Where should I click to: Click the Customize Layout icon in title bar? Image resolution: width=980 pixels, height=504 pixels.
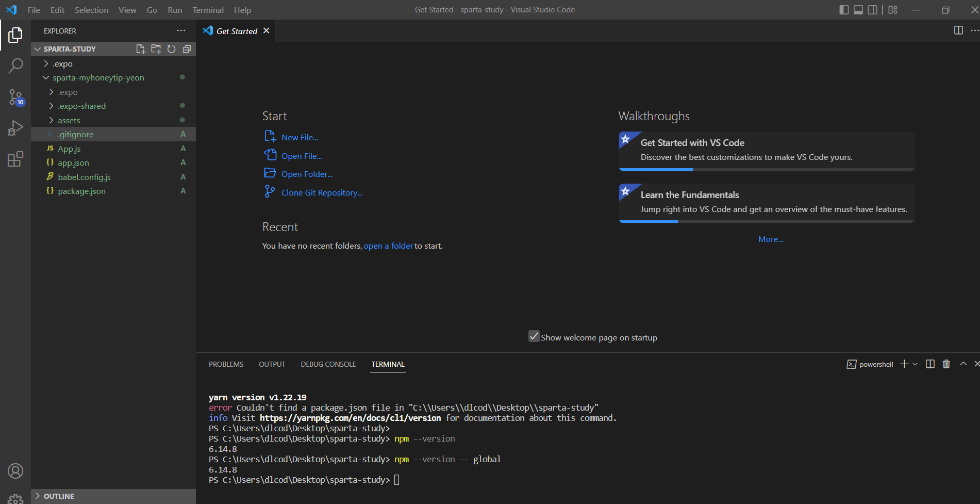893,10
